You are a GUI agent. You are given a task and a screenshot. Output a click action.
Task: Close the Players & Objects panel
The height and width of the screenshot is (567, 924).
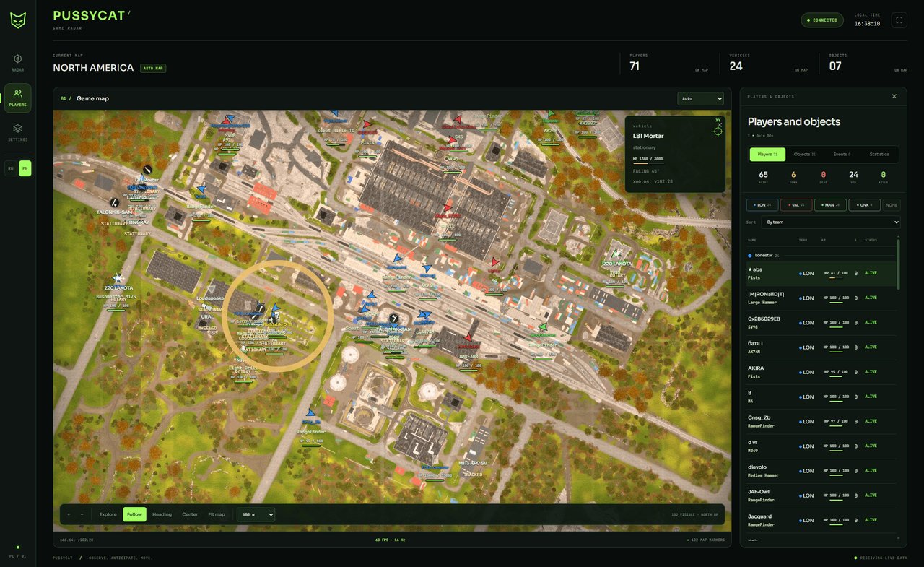click(x=894, y=96)
